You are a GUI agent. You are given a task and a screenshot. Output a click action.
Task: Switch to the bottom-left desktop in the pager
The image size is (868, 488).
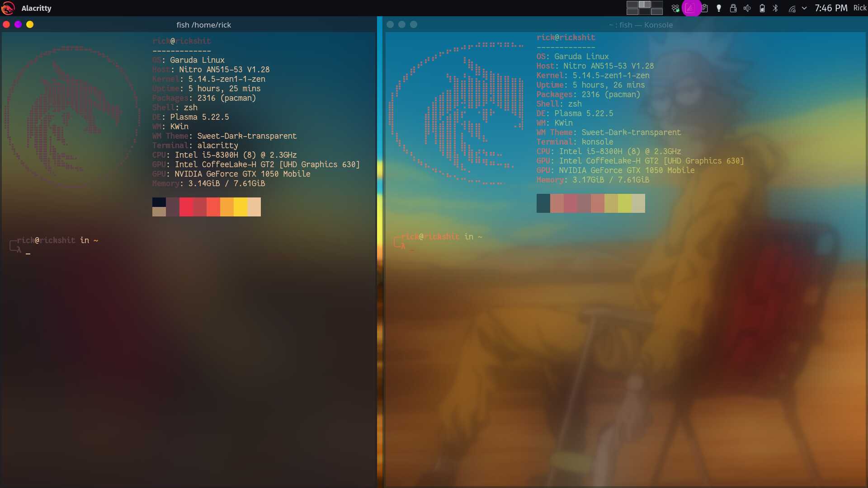coord(632,11)
